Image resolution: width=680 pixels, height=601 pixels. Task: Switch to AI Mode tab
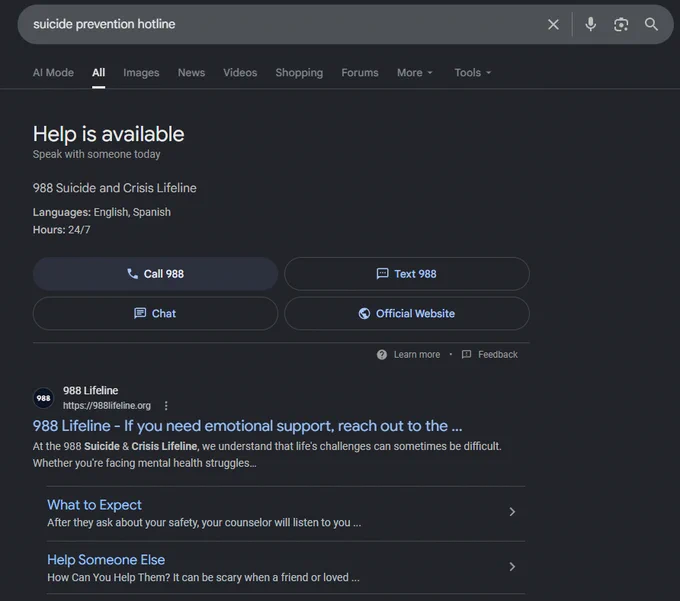coord(53,72)
